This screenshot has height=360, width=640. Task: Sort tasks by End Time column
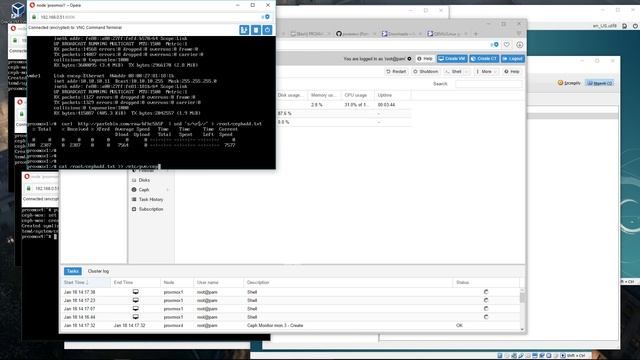pos(136,282)
